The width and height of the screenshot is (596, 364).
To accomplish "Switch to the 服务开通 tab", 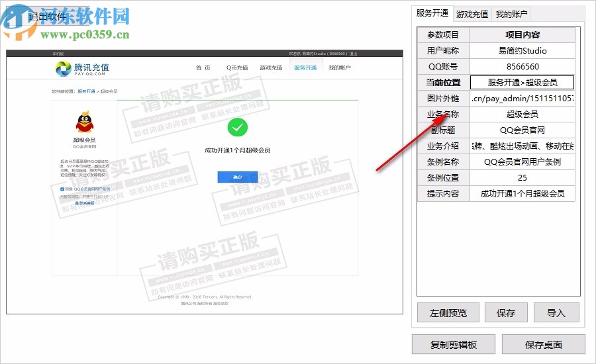I will point(432,13).
